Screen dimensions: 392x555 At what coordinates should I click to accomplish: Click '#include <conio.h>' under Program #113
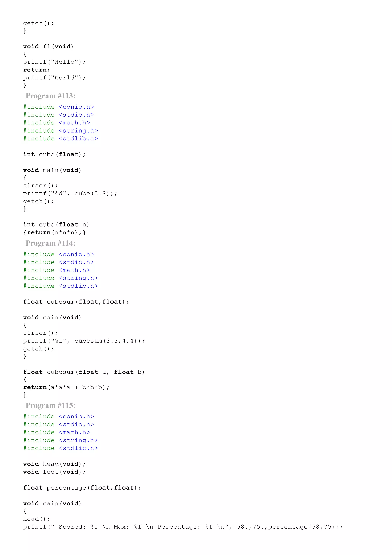point(58,107)
